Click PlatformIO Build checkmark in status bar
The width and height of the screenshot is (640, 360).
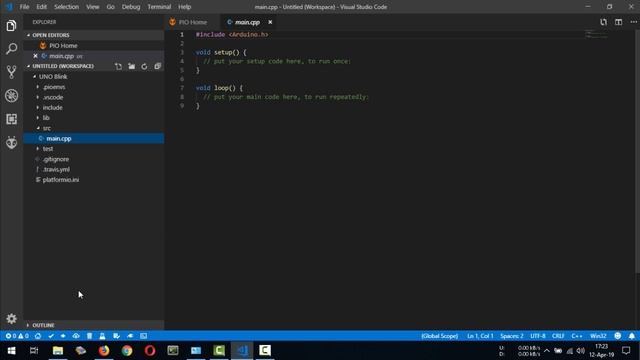51,336
